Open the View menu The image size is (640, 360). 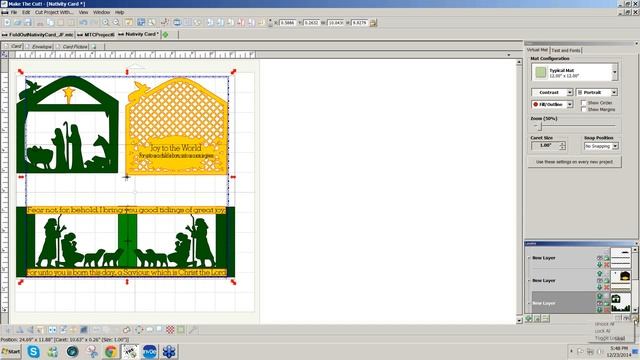[x=83, y=13]
